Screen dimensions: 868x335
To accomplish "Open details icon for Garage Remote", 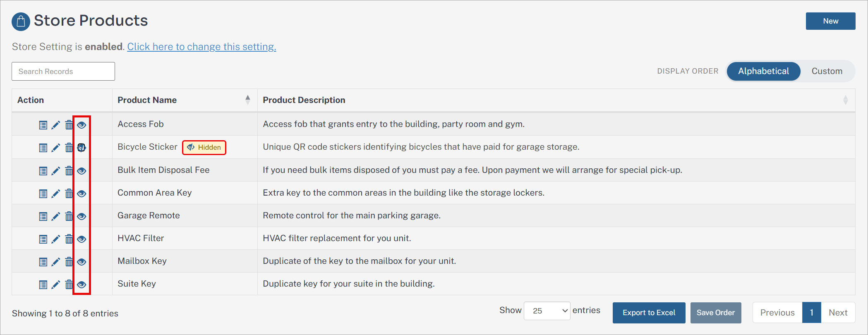I will coord(43,216).
